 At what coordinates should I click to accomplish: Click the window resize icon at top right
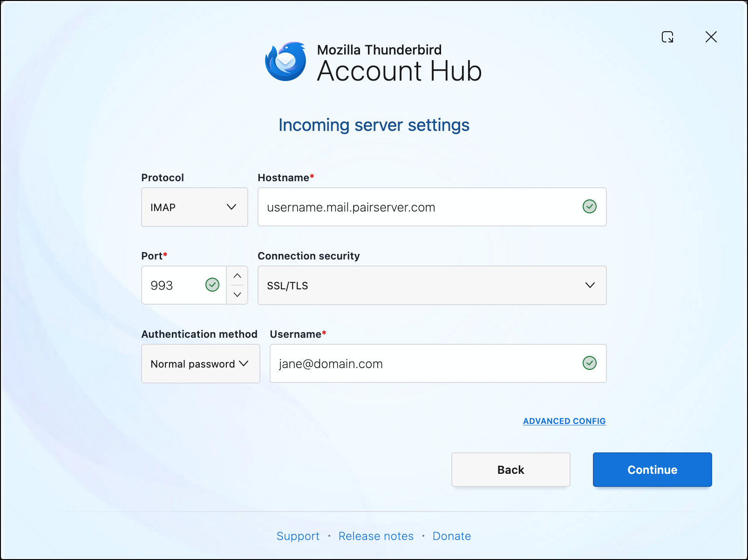[x=667, y=37]
